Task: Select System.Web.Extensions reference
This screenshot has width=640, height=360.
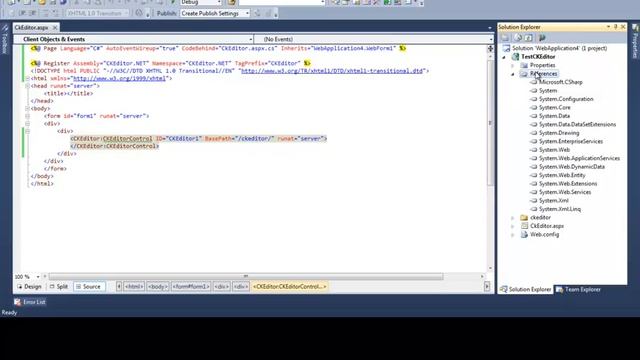Action: [568, 184]
